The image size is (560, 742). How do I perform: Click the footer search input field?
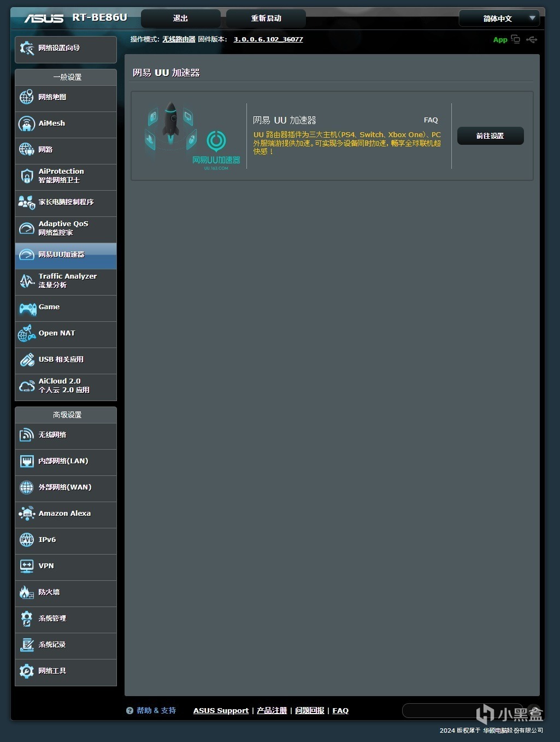point(462,711)
